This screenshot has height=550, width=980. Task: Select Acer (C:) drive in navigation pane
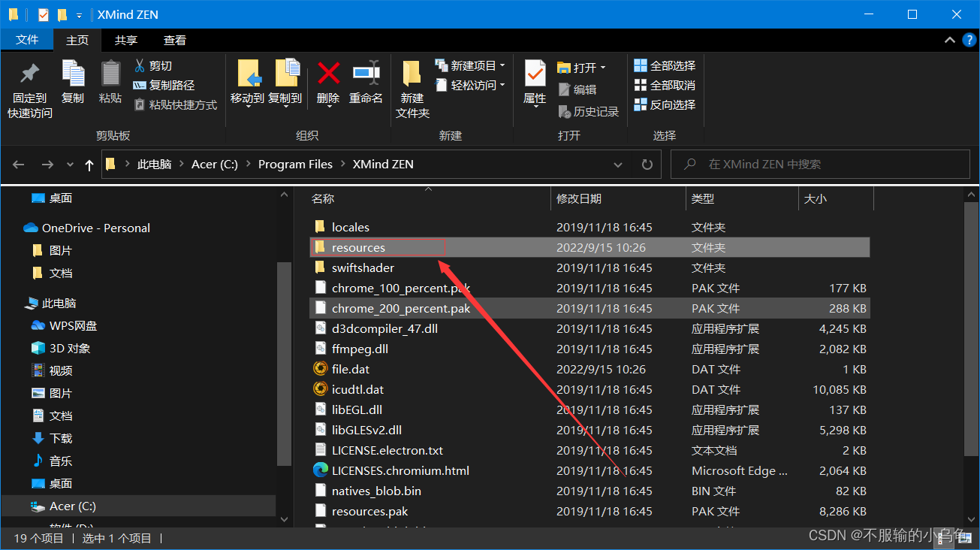73,506
